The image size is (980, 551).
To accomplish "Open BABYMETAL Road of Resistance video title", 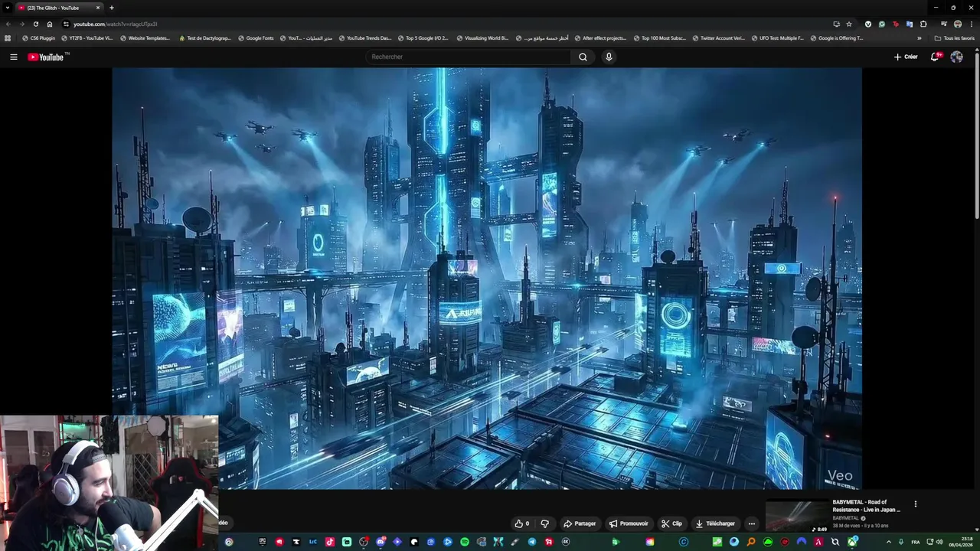I will point(867,506).
